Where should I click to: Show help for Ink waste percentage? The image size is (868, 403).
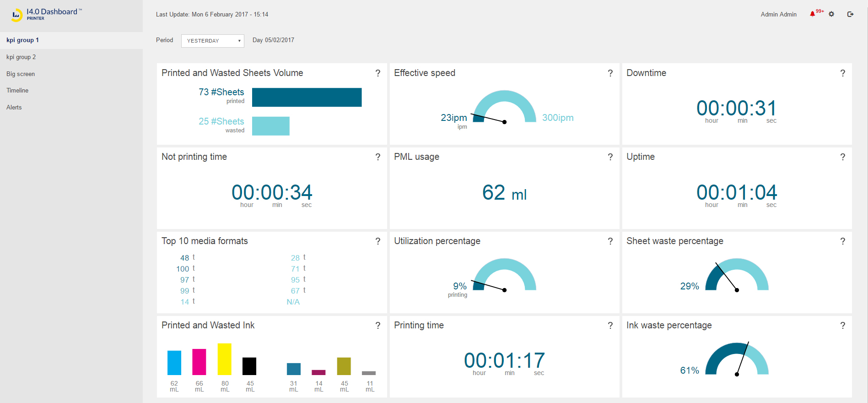click(x=842, y=326)
